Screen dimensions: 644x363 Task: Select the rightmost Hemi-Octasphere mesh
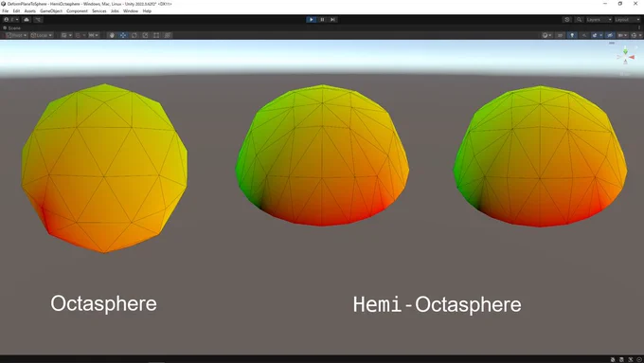(540, 156)
